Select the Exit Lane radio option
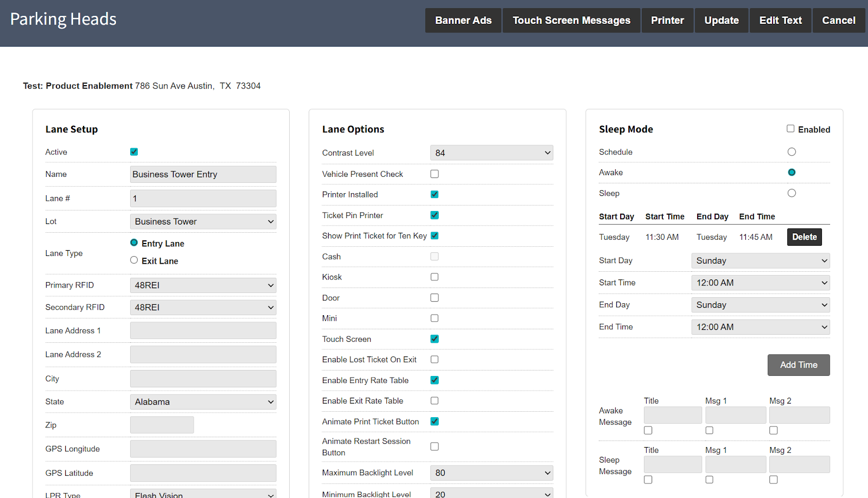Viewport: 868px width, 498px height. pos(134,260)
